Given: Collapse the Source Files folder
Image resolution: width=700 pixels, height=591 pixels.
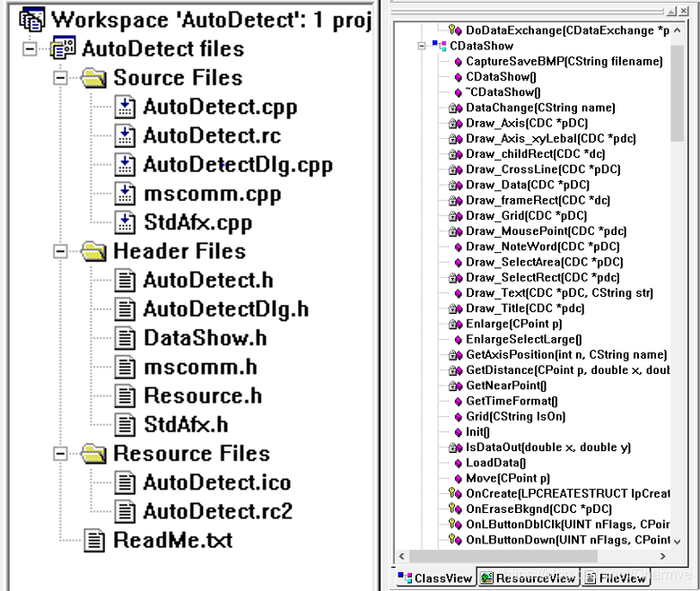Looking at the screenshot, I should point(60,78).
